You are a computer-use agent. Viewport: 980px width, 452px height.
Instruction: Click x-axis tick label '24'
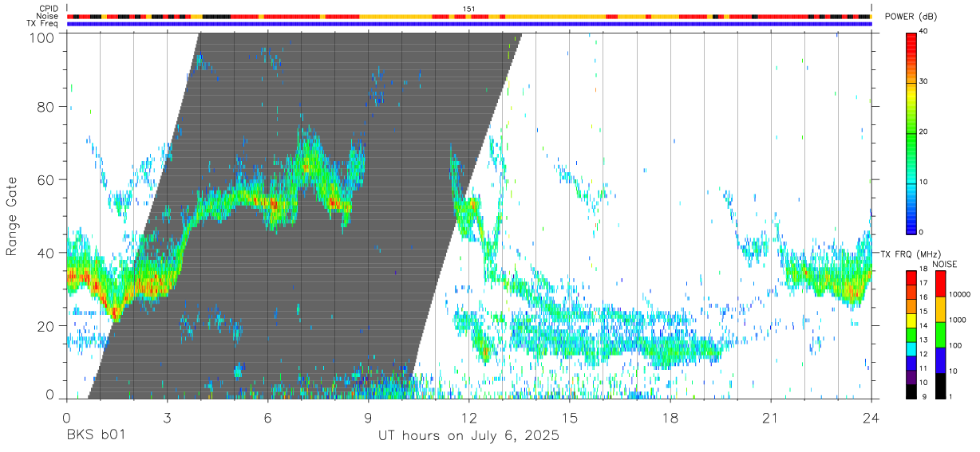pyautogui.click(x=871, y=417)
